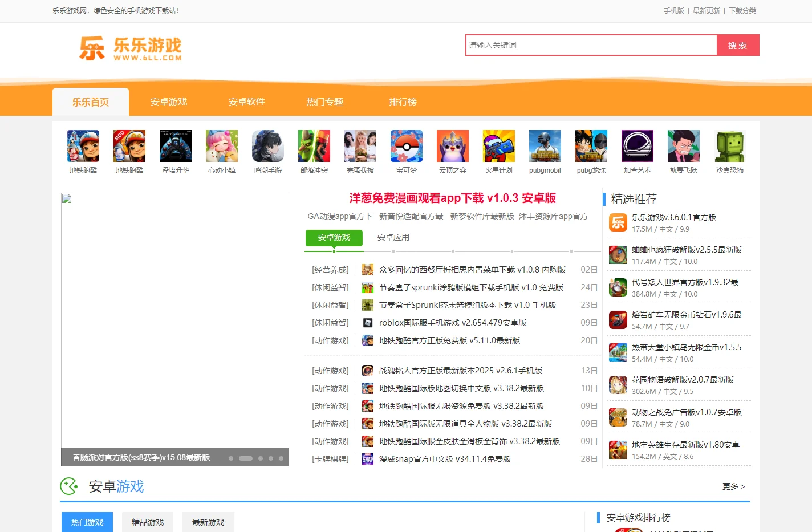Open the pubg龙珠 game icon
812x532 pixels.
coord(591,146)
